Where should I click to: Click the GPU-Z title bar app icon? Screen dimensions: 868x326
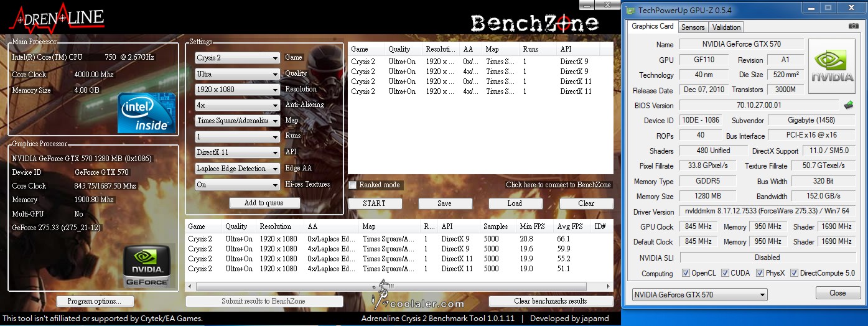[x=631, y=11]
